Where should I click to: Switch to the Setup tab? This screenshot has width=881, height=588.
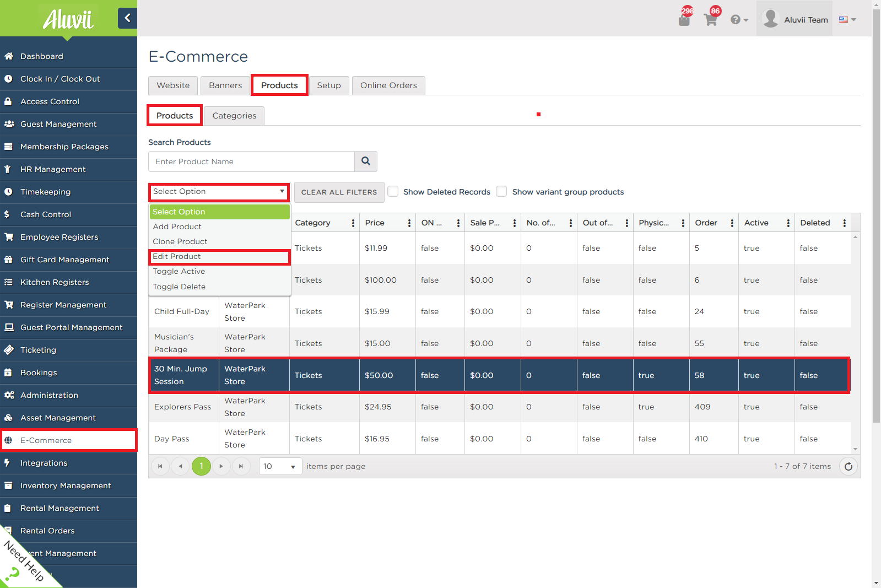tap(329, 85)
